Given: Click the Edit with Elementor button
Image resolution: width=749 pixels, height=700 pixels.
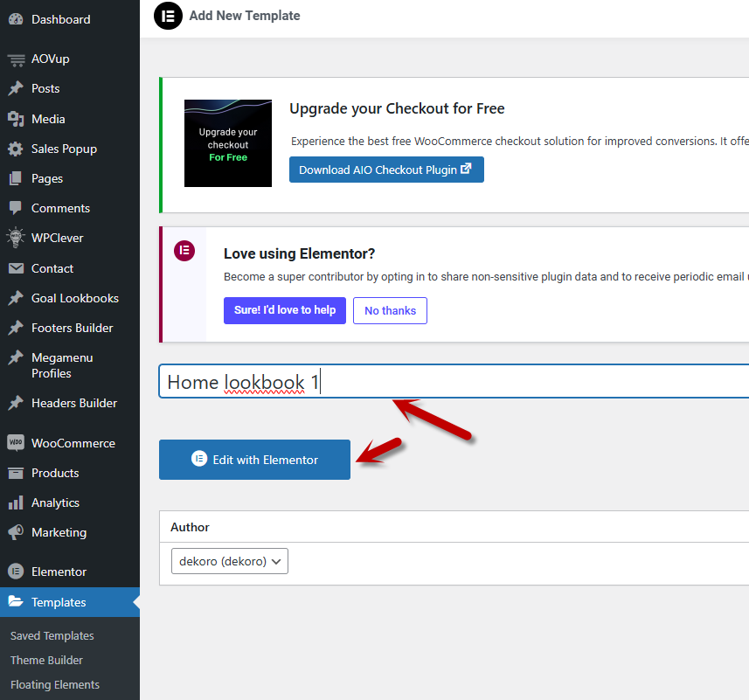Looking at the screenshot, I should pyautogui.click(x=254, y=460).
